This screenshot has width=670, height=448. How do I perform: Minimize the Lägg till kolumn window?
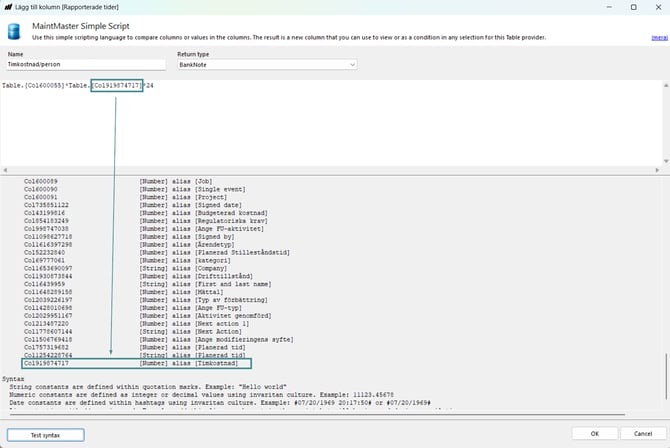coord(605,6)
